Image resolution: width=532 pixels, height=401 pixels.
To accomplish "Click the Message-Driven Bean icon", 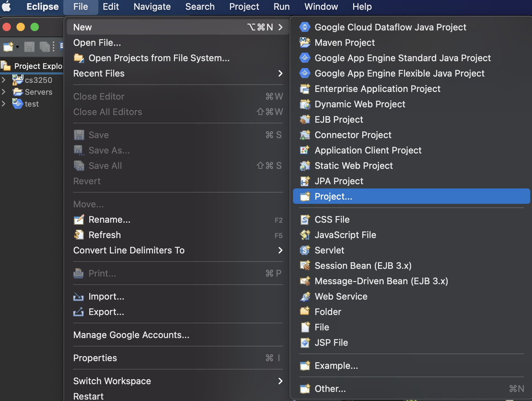I will [305, 281].
